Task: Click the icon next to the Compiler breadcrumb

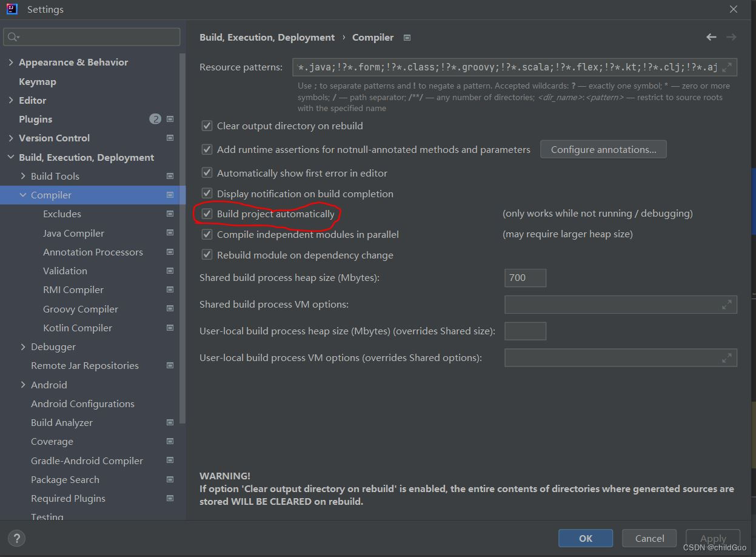Action: [407, 38]
